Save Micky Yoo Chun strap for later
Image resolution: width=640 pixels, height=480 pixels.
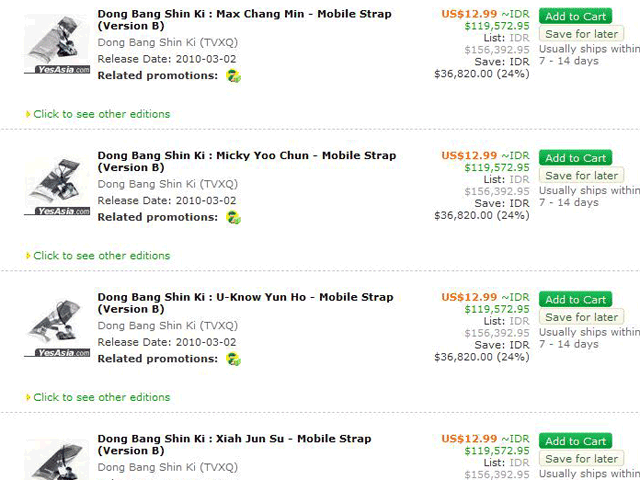pyautogui.click(x=581, y=176)
